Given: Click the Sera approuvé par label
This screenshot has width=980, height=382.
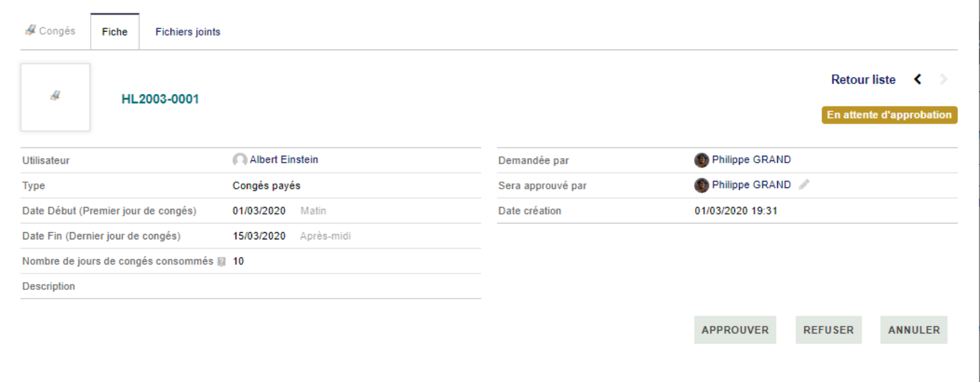Looking at the screenshot, I should [x=542, y=185].
